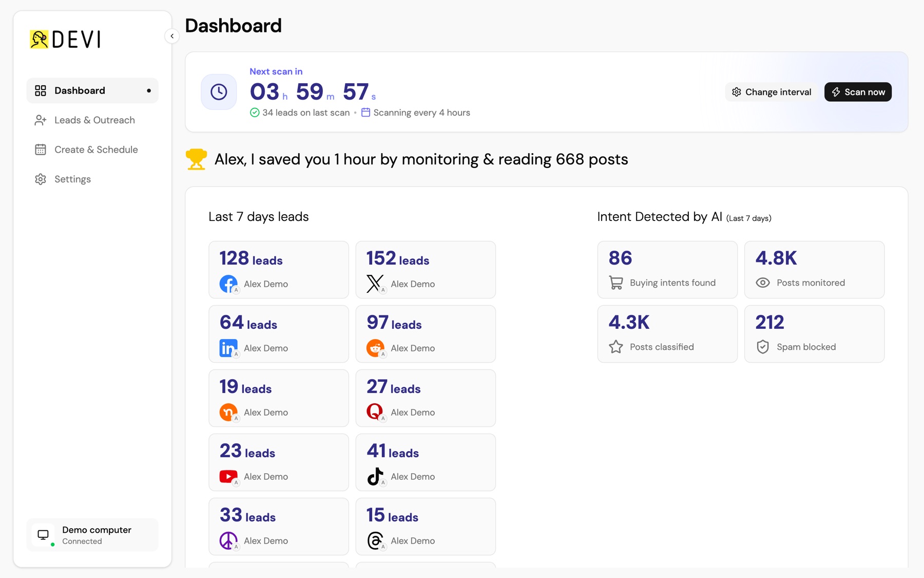
Task: Click the Next scan in label
Action: point(276,71)
